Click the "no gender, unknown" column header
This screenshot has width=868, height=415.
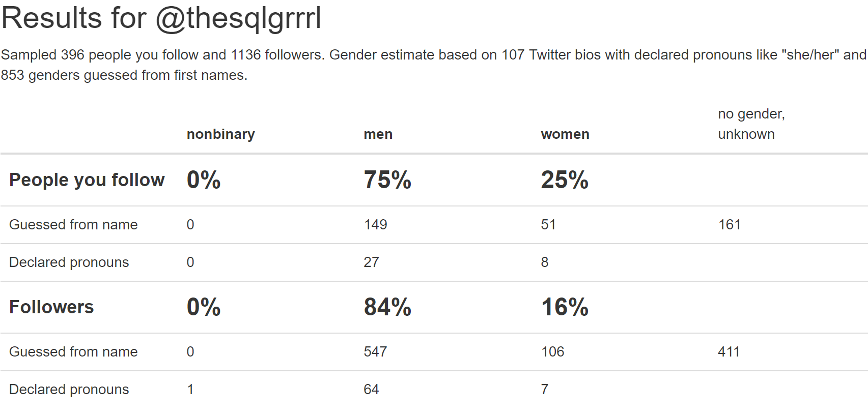coord(751,124)
